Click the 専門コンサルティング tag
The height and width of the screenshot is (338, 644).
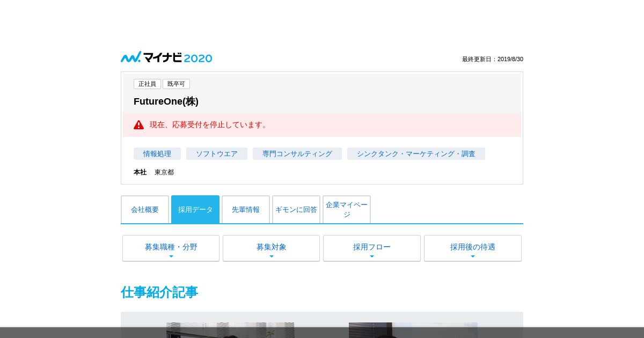pos(297,153)
